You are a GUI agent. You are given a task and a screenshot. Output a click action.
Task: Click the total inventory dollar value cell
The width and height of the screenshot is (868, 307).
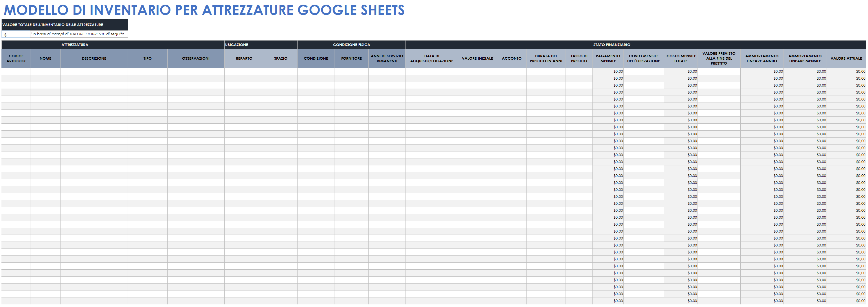pyautogui.click(x=16, y=34)
